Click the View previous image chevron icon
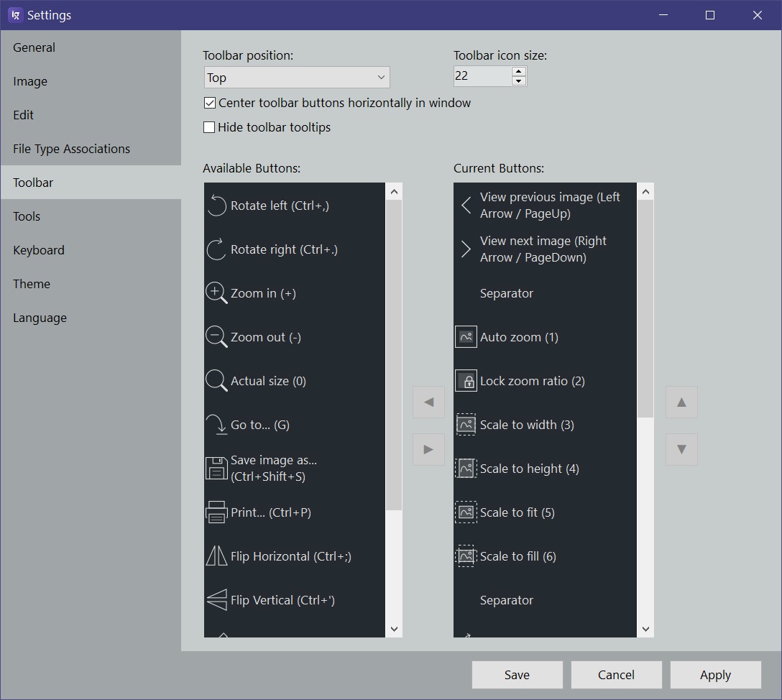 coord(466,206)
